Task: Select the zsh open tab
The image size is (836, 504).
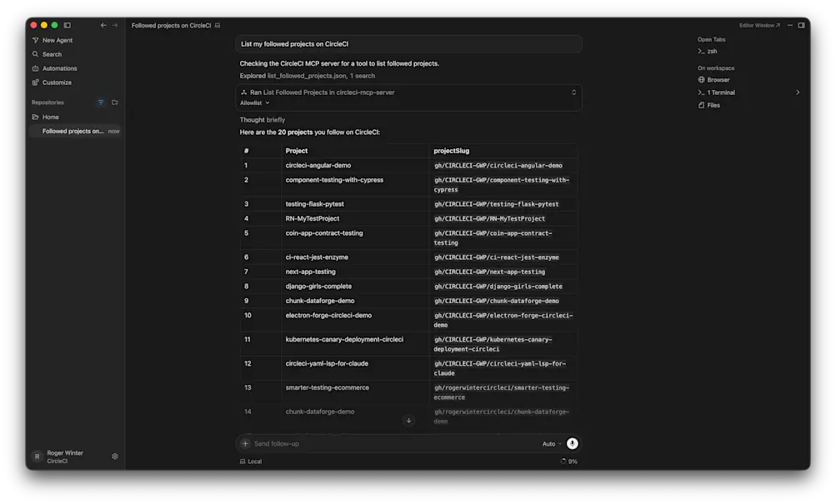Action: point(708,51)
